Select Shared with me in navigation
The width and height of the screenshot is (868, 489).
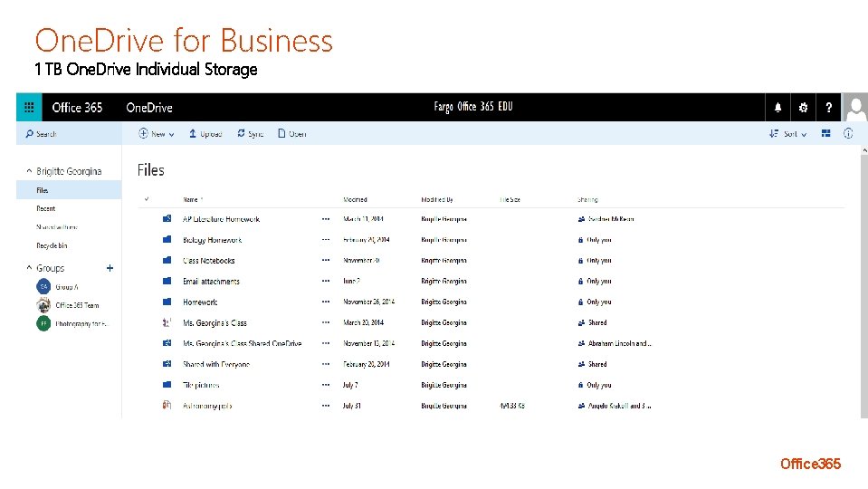(x=56, y=227)
